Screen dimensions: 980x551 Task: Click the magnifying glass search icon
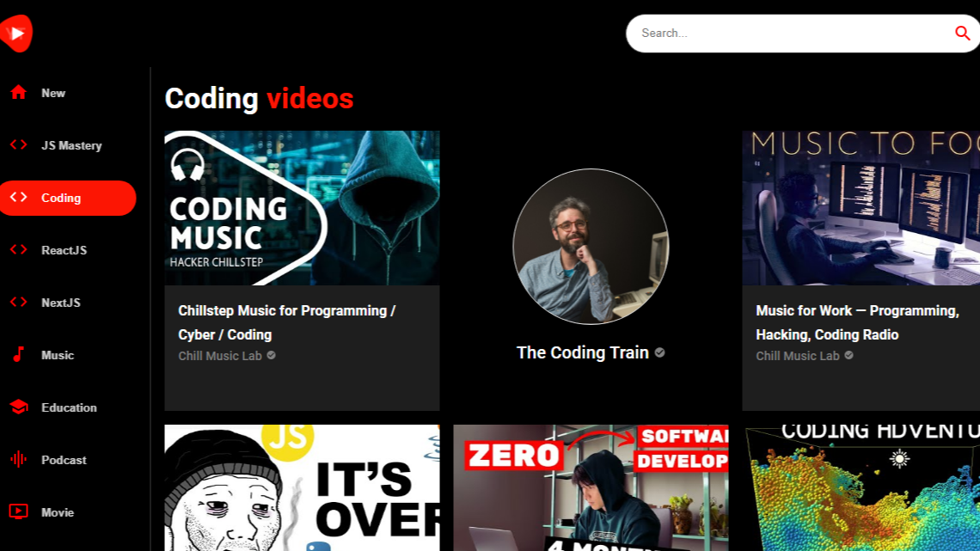[962, 33]
